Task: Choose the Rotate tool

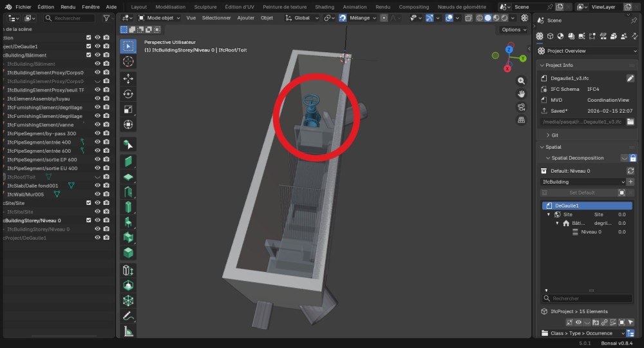Action: tap(128, 93)
